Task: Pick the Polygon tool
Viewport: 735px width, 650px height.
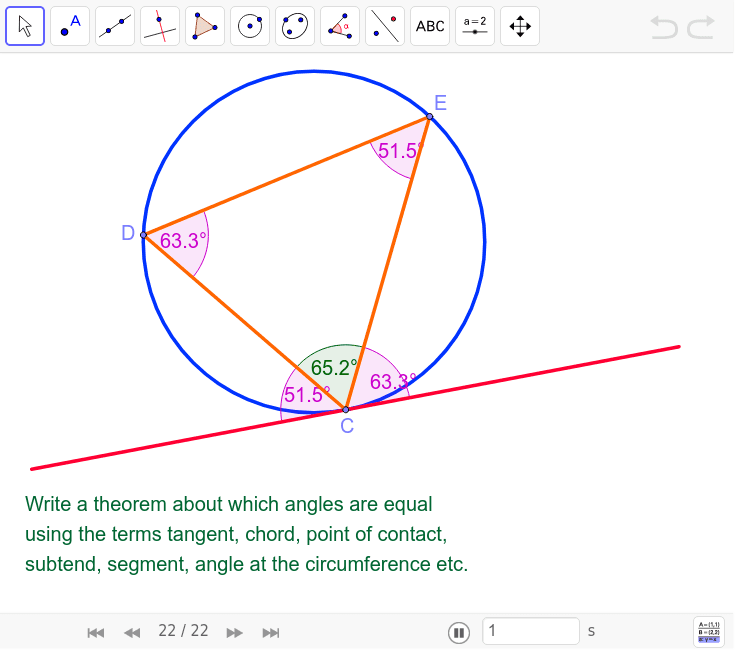Action: click(205, 26)
